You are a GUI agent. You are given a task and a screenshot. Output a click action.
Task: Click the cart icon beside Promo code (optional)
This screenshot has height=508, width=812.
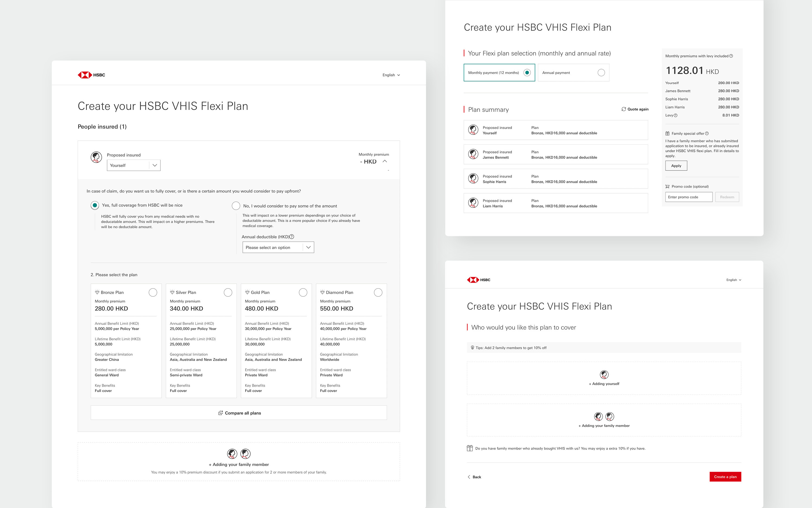pos(667,186)
